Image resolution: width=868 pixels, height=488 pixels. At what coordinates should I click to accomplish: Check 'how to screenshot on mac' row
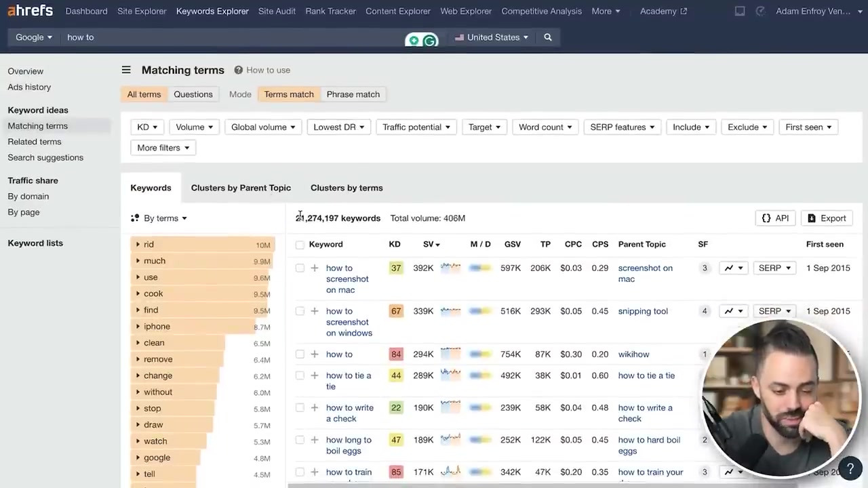[x=300, y=268]
